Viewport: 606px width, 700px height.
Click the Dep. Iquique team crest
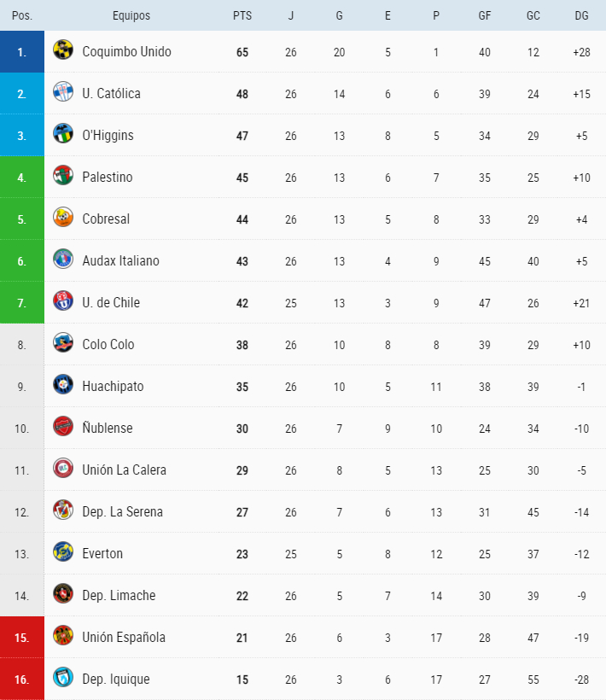[x=62, y=677]
